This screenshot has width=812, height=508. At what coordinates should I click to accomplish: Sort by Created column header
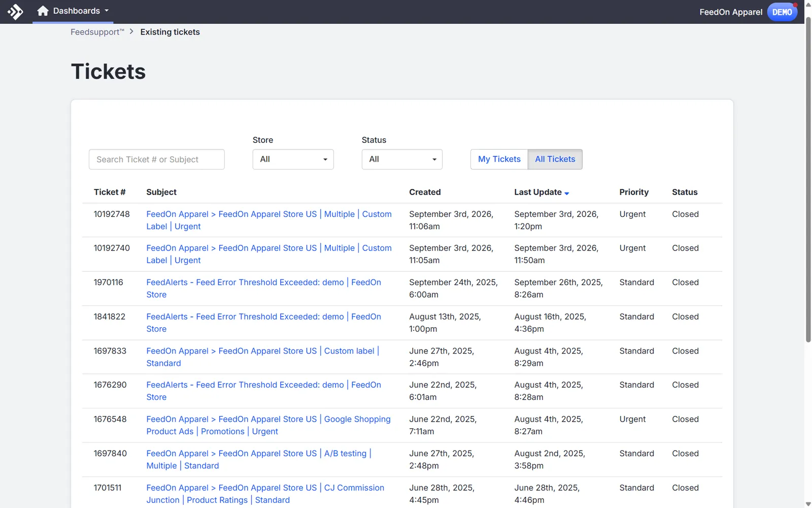425,192
